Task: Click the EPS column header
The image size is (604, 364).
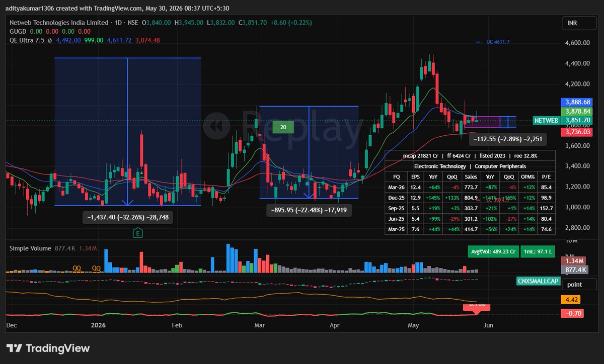Action: coord(415,176)
